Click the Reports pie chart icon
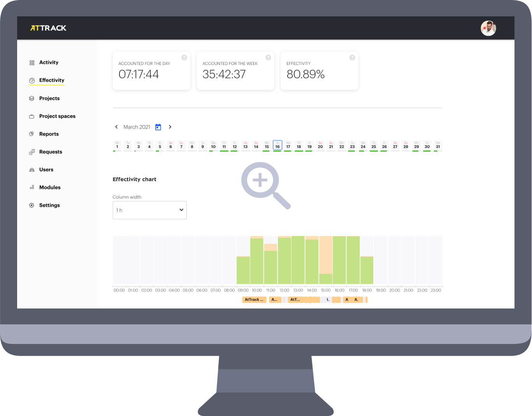532x416 pixels. [x=32, y=134]
